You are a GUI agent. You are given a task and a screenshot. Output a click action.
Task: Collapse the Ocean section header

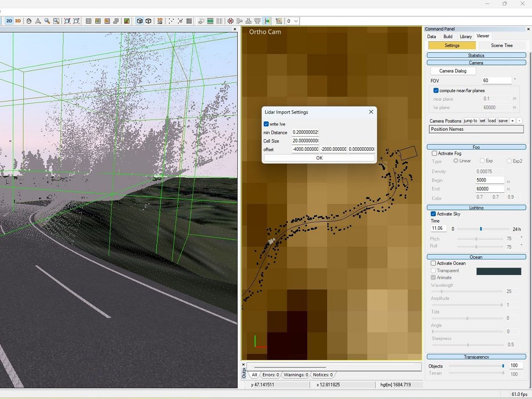pyautogui.click(x=476, y=257)
